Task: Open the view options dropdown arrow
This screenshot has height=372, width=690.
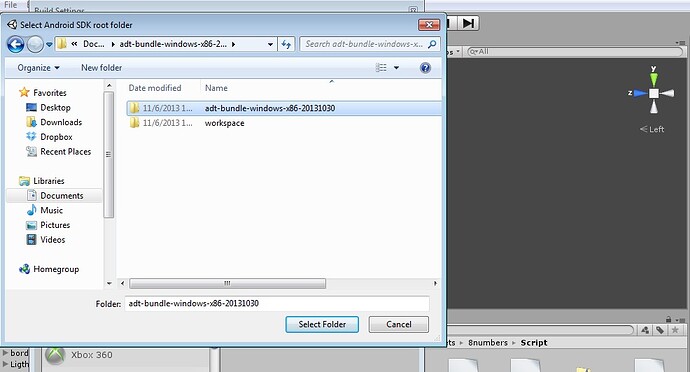Action: pyautogui.click(x=396, y=68)
